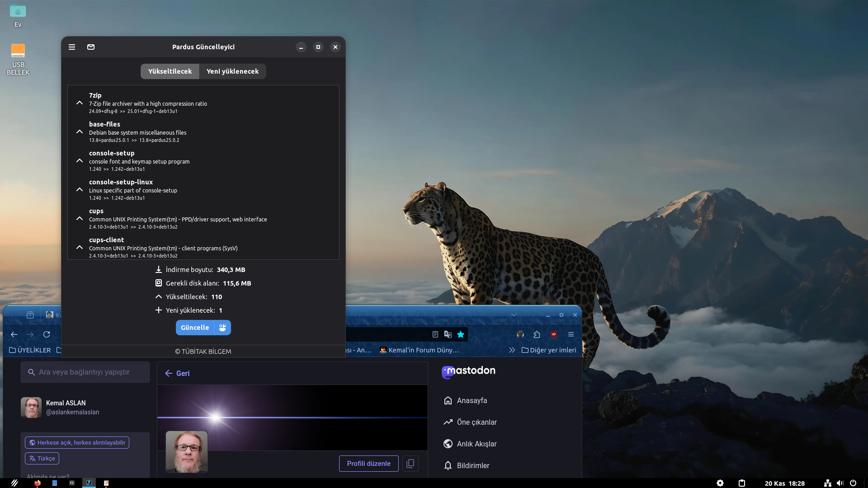Change visibility 'Herkese açık' setting

[x=77, y=443]
